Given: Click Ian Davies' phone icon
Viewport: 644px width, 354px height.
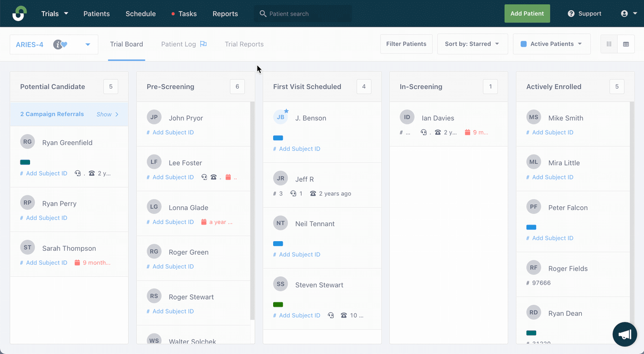Looking at the screenshot, I should [438, 132].
